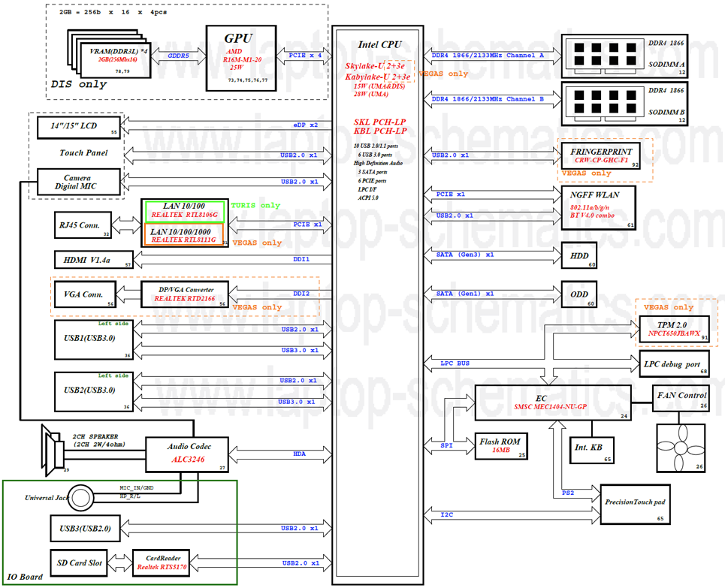Expand the DP/VGA Converter RTD2166 group

click(185, 294)
